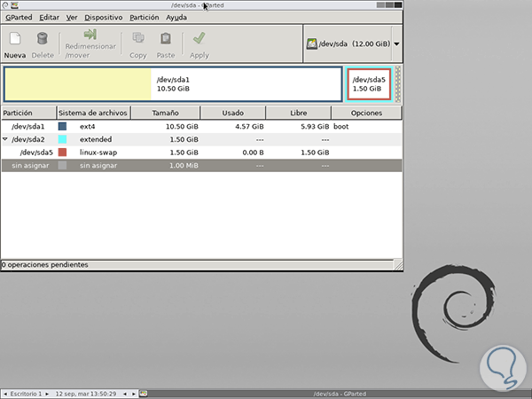Sort by the Usado column header

232,113
